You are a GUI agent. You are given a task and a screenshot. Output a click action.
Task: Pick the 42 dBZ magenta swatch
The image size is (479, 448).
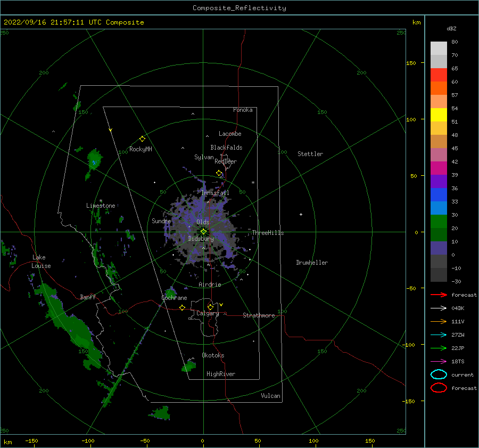[x=439, y=168]
